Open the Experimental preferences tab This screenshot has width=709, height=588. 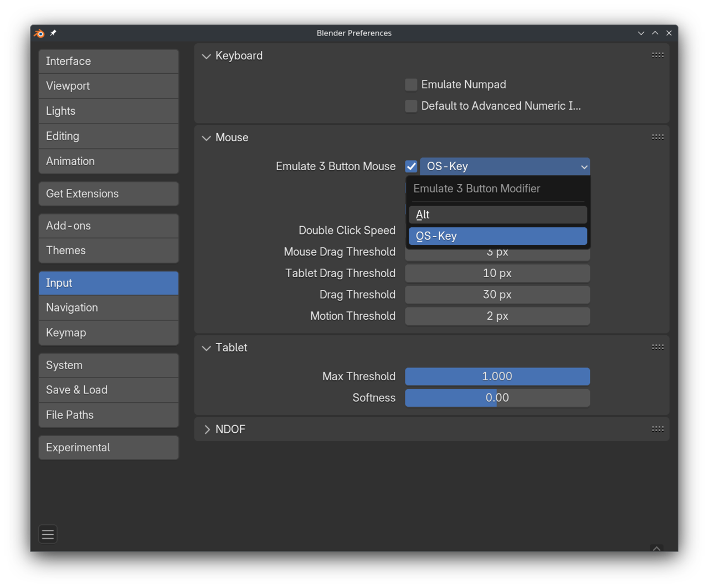109,448
